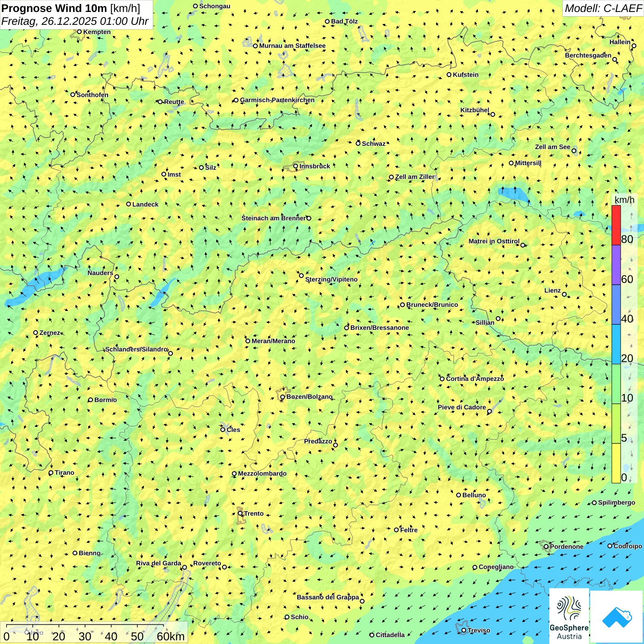The image size is (644, 644).
Task: Click the "Prognose Wind 10m [km/h]" title
Action: (71, 8)
